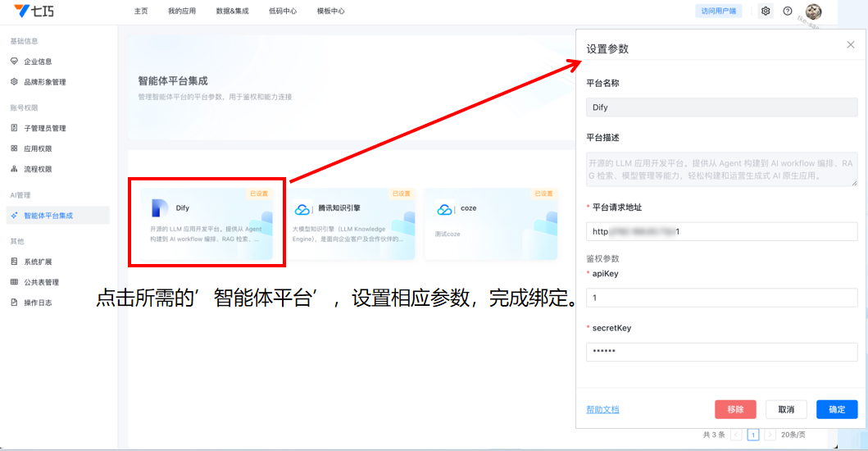Click the 流程权限 sidebar icon
The height and width of the screenshot is (451, 868).
[x=15, y=168]
